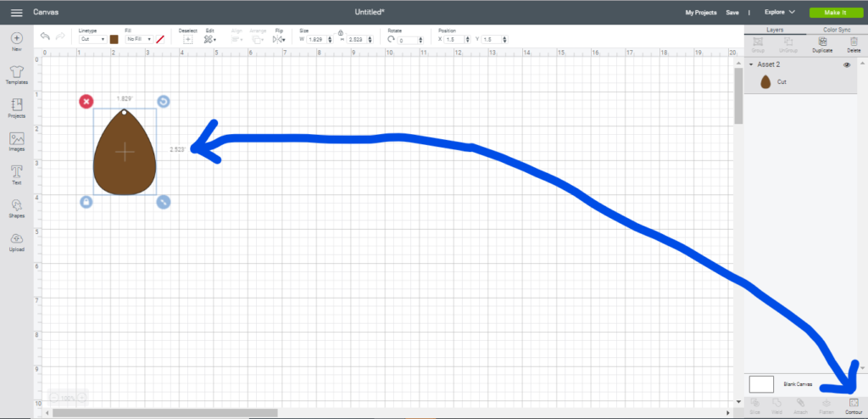
Task: Click the Redo arrow
Action: coord(60,36)
